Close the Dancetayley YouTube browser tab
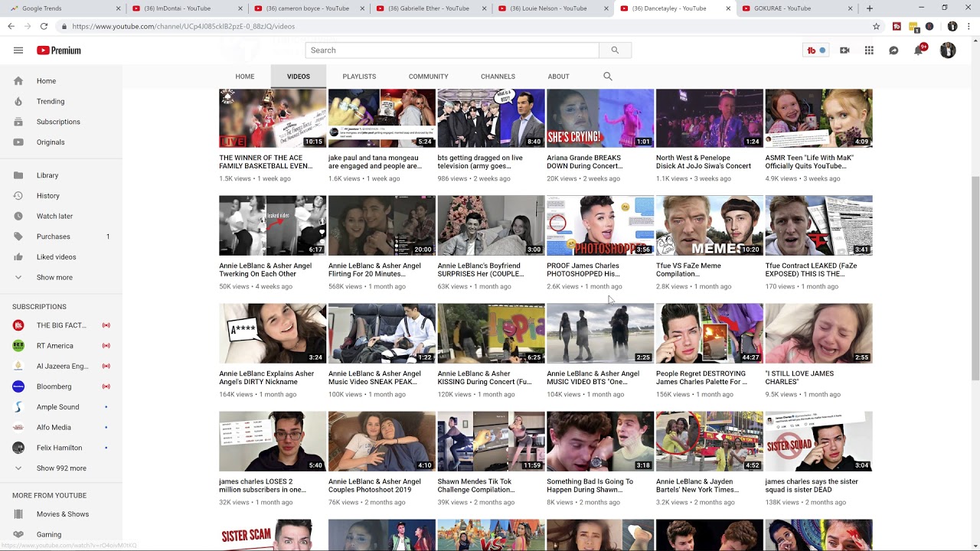This screenshot has height=551, width=980. click(727, 8)
